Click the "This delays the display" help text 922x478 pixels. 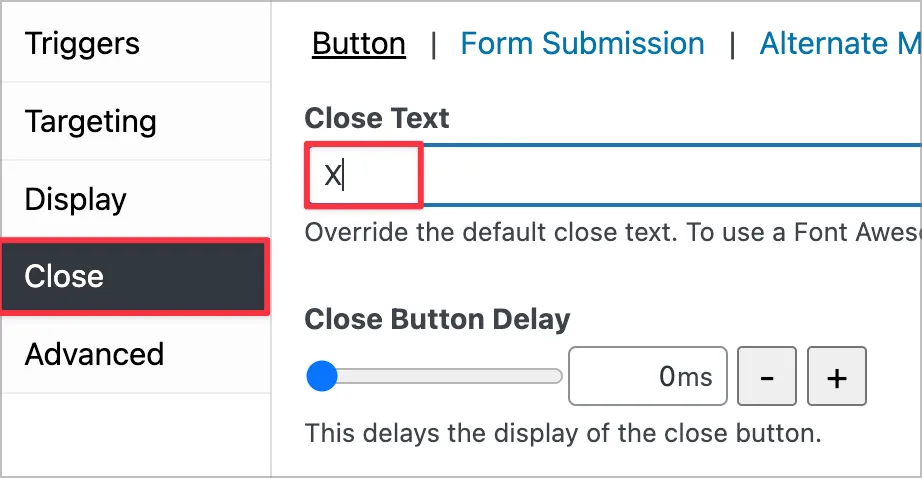(562, 434)
